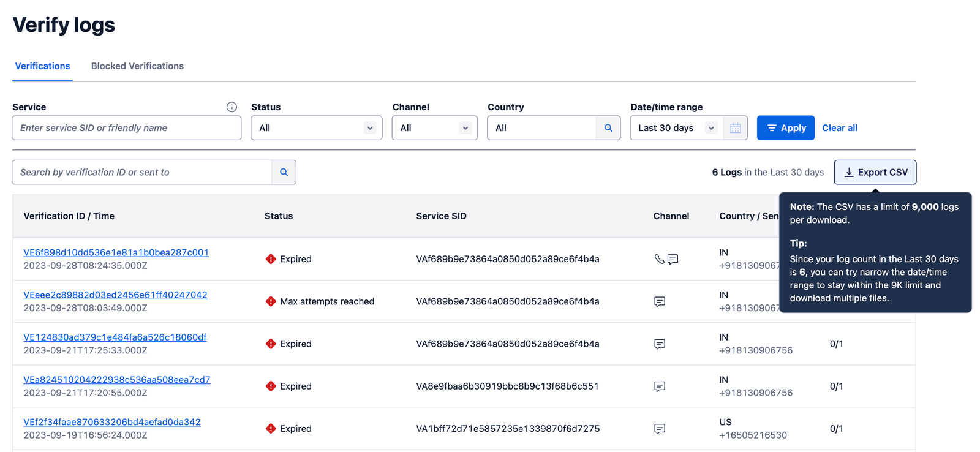
Task: Open the Channel filter dropdown
Action: pos(434,128)
